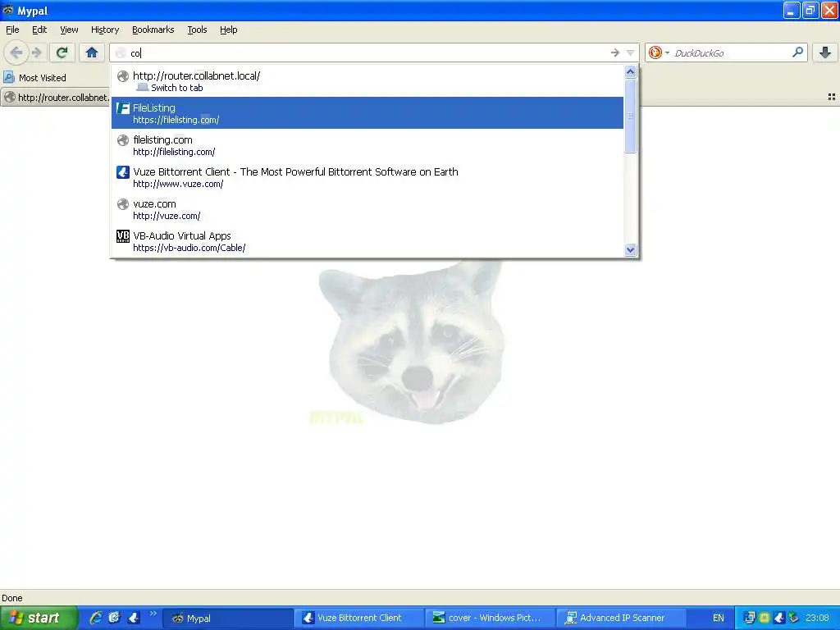Open the Edit menu

point(39,30)
